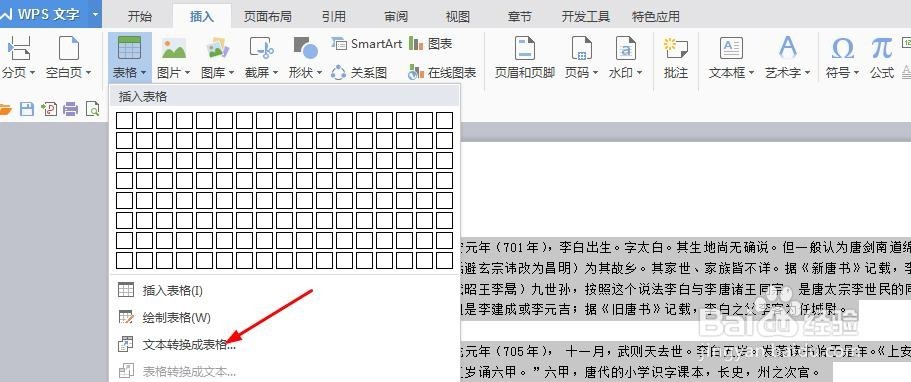The width and height of the screenshot is (911, 382).
Task: Click the 图库 gallery icon
Action: (217, 48)
